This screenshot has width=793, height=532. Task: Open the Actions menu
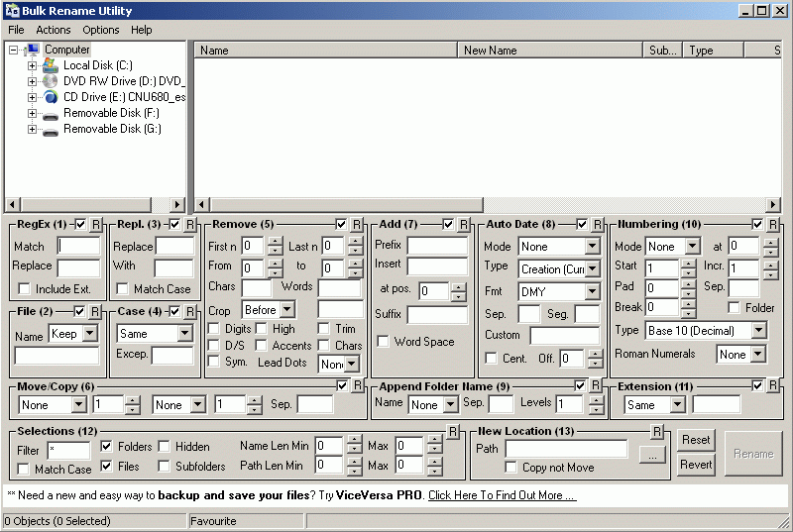pyautogui.click(x=54, y=30)
